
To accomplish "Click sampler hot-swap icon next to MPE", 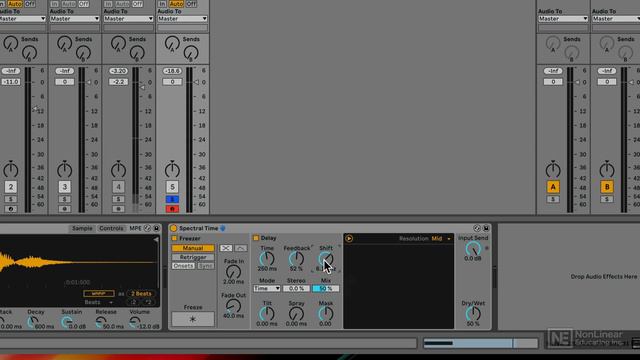I will click(x=147, y=228).
